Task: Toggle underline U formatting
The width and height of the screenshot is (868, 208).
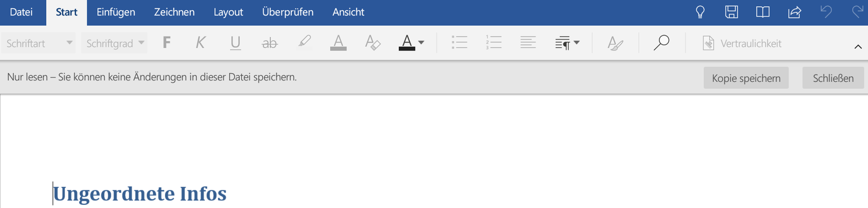Action: click(235, 43)
